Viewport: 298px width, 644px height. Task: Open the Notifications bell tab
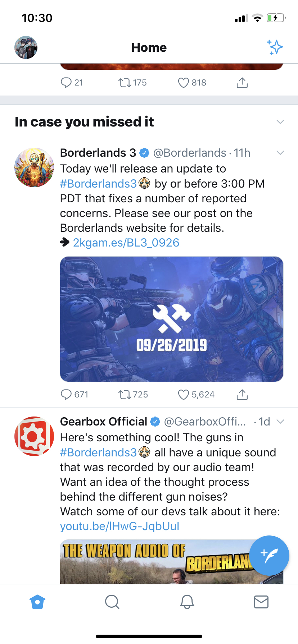click(x=187, y=602)
